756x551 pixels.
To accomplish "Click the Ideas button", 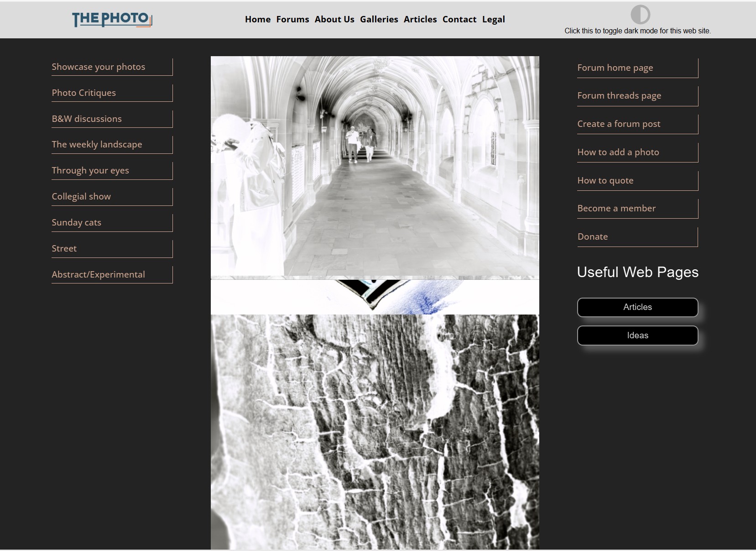I will click(x=637, y=336).
